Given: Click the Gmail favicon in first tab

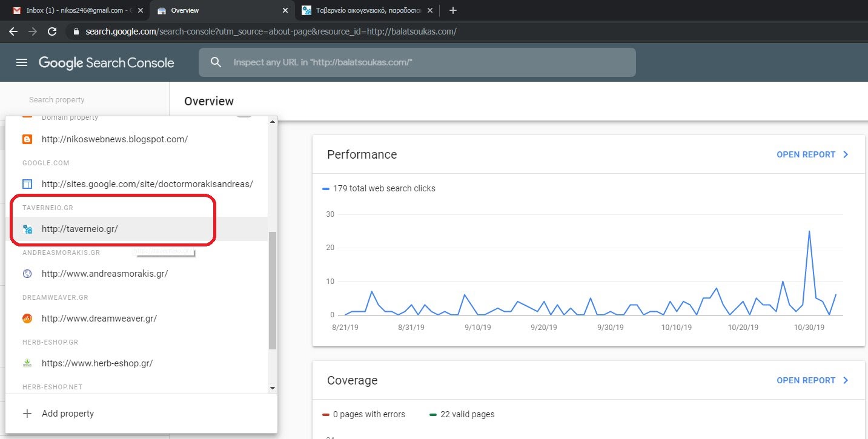Looking at the screenshot, I should tap(16, 10).
